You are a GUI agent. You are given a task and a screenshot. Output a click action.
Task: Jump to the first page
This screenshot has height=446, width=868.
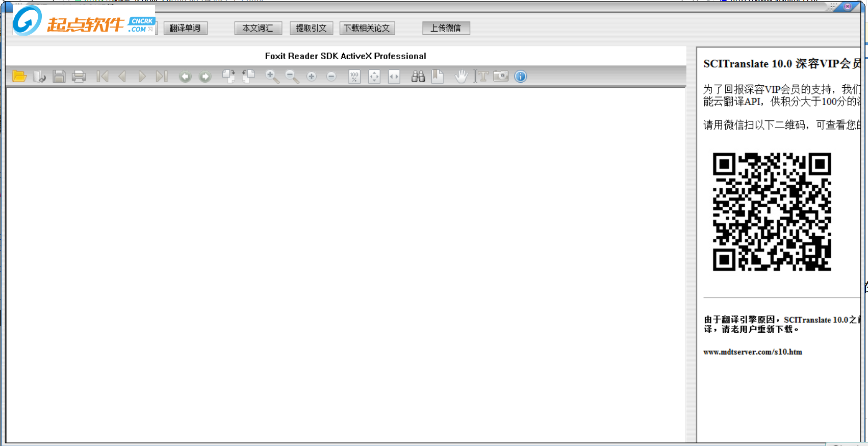click(x=102, y=77)
